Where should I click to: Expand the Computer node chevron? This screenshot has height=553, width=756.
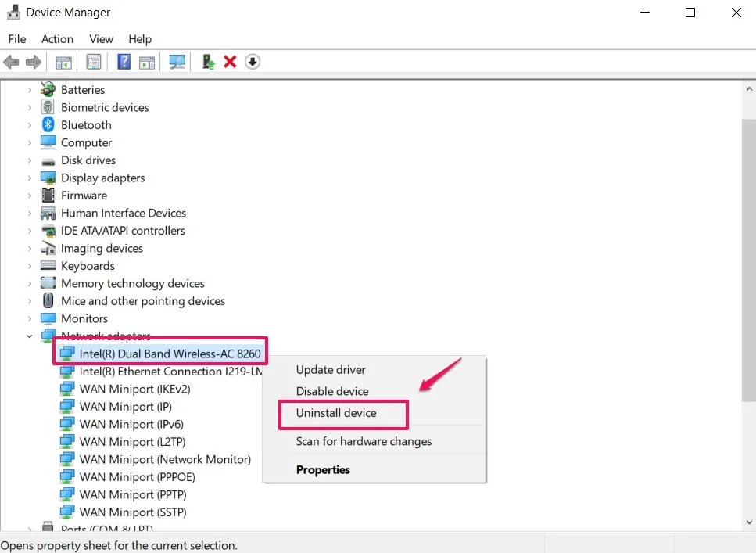pos(30,142)
